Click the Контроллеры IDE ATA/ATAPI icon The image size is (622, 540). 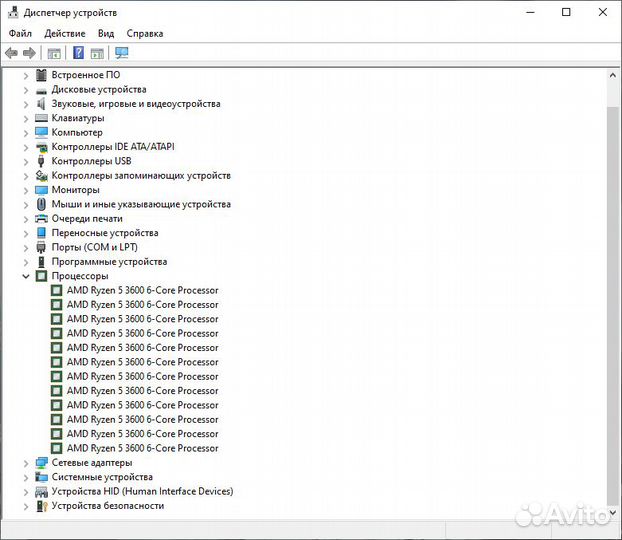tap(41, 147)
